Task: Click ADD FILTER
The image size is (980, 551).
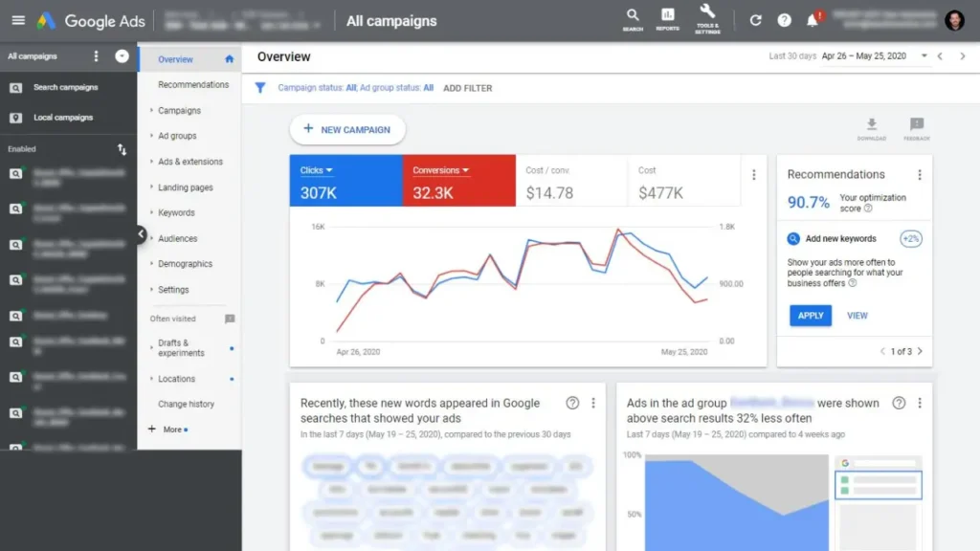Action: pyautogui.click(x=467, y=88)
